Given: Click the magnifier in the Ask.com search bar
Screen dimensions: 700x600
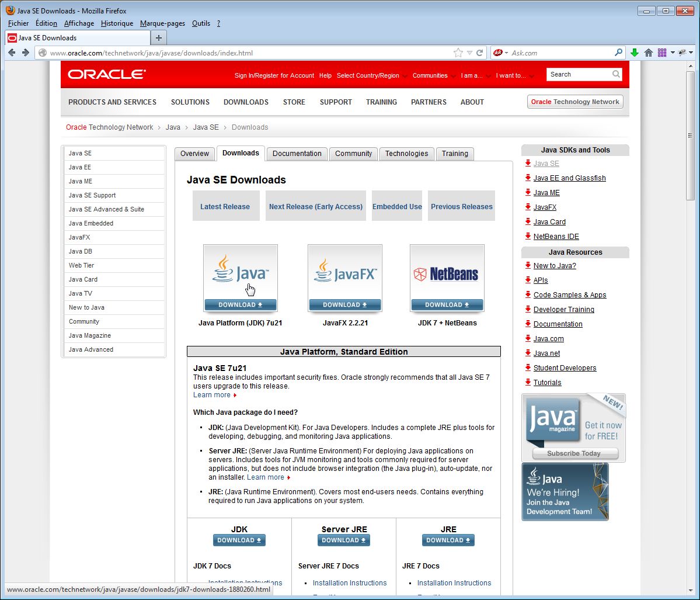Looking at the screenshot, I should (618, 52).
